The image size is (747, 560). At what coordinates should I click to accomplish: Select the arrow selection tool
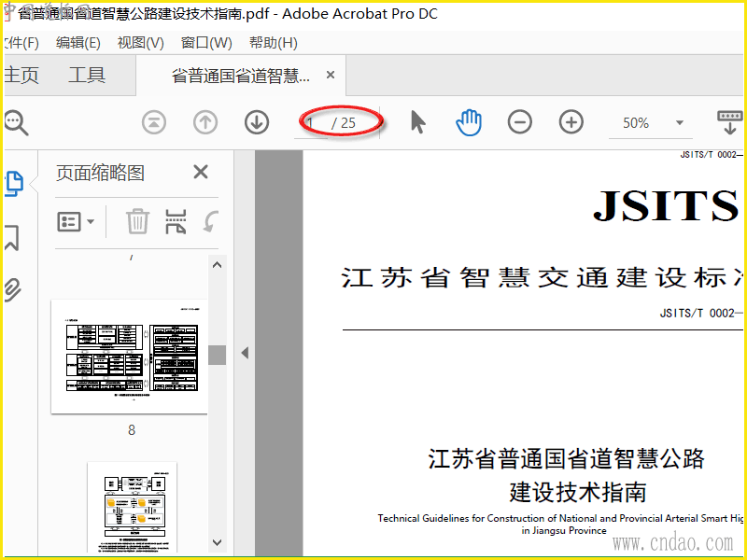(417, 122)
